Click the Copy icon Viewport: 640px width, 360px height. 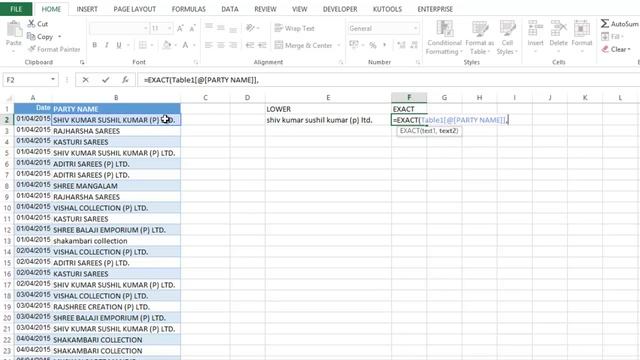pyautogui.click(x=31, y=36)
